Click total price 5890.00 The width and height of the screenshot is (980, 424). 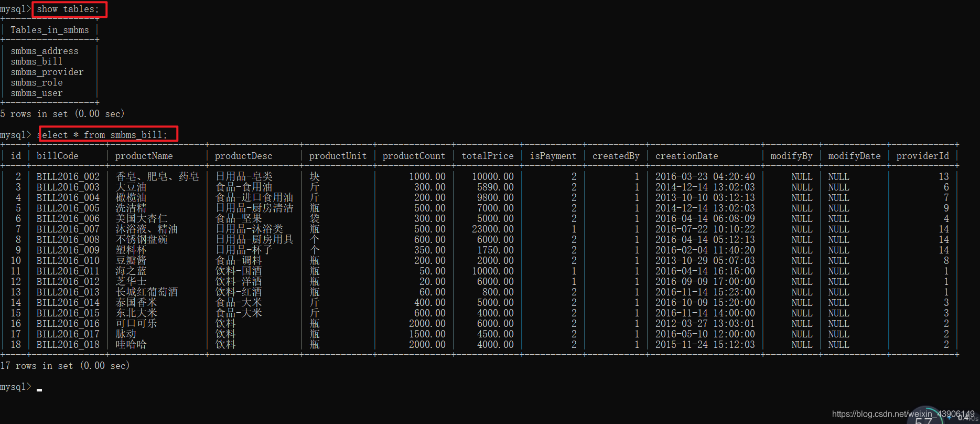tap(496, 187)
